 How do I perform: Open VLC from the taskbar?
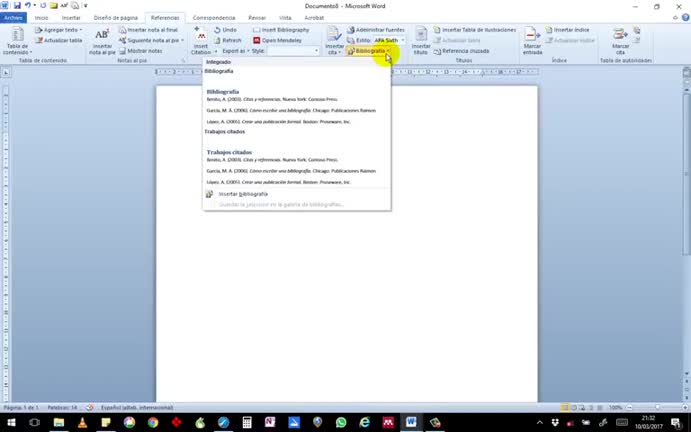(x=82, y=422)
